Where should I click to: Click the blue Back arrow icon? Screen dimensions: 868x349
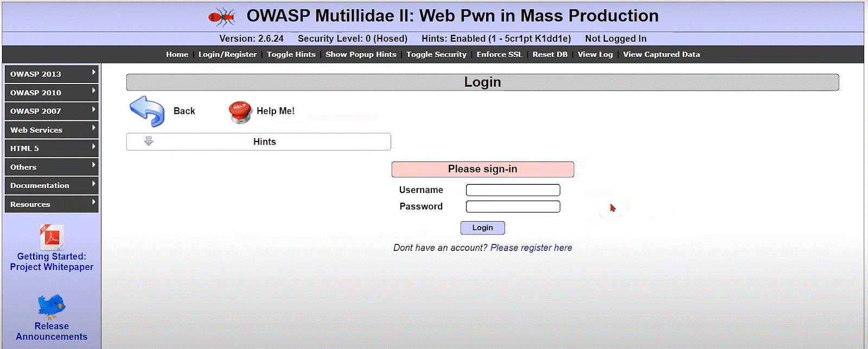coord(146,111)
